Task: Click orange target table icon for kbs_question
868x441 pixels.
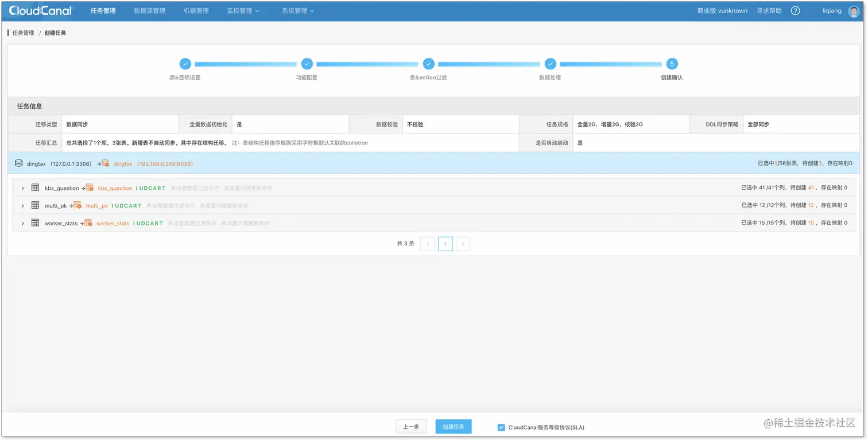Action: click(x=90, y=188)
